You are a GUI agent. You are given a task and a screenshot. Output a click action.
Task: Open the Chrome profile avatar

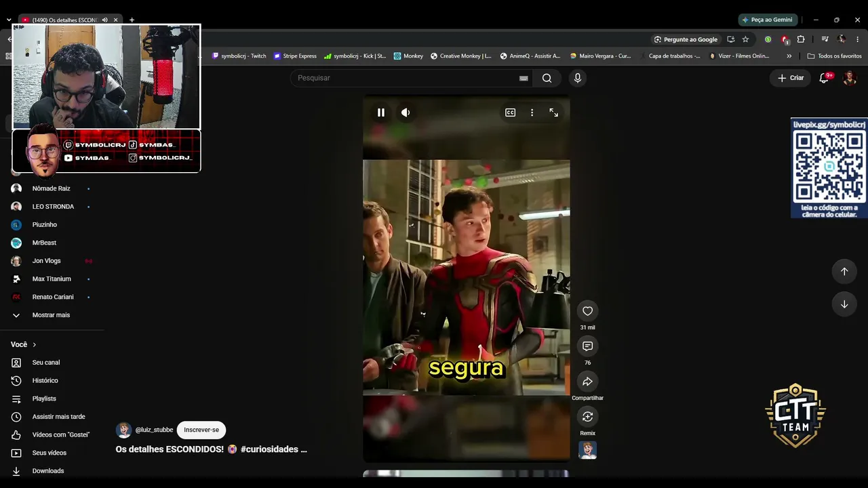pyautogui.click(x=842, y=39)
